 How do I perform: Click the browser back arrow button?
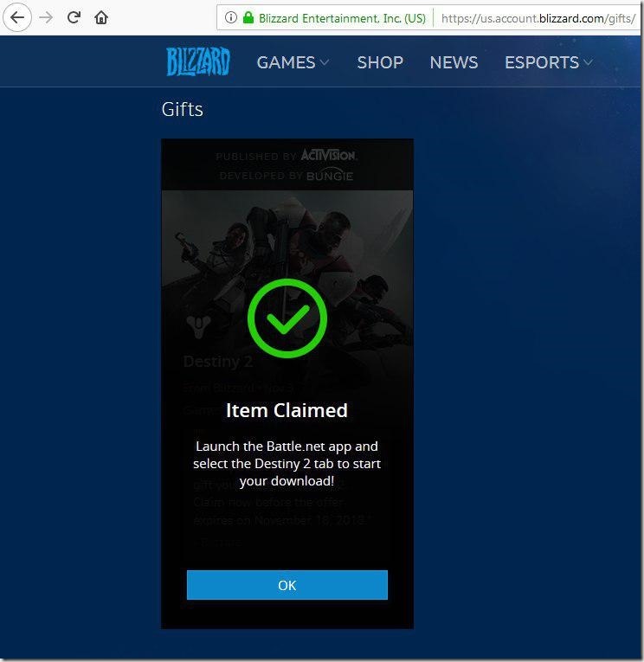pos(17,17)
